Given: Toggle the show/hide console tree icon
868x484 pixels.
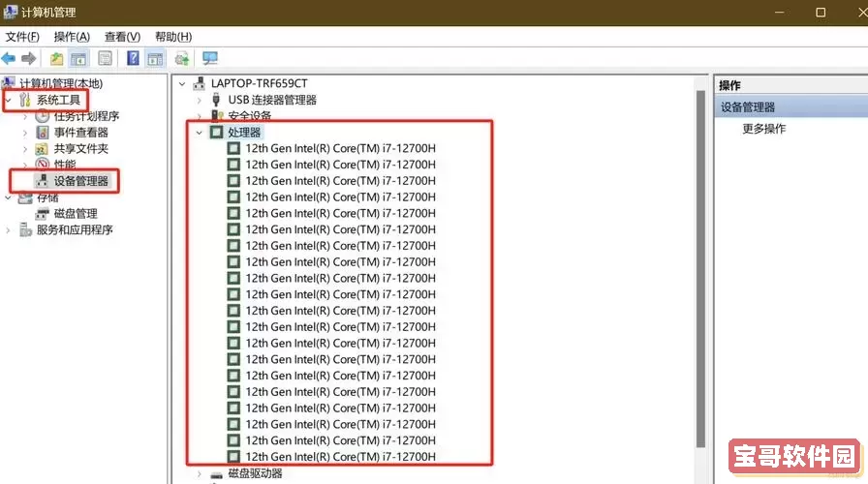Looking at the screenshot, I should (78, 58).
